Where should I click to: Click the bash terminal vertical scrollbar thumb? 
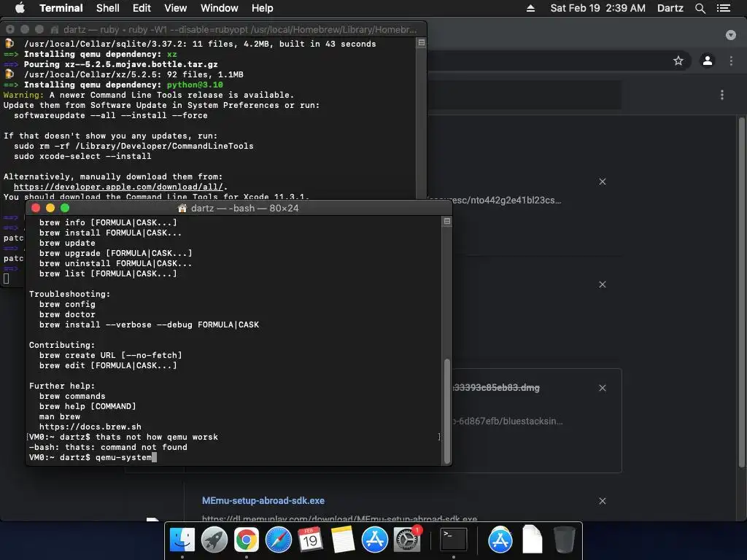[447, 411]
